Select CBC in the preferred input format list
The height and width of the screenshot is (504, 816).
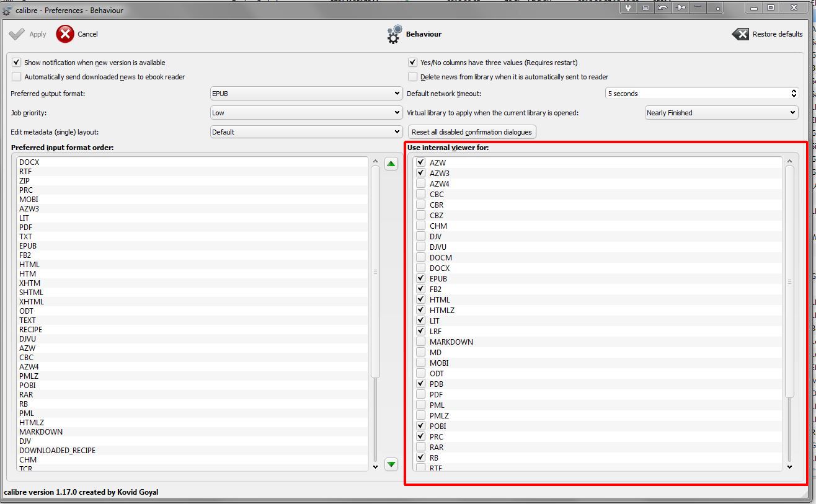point(192,358)
